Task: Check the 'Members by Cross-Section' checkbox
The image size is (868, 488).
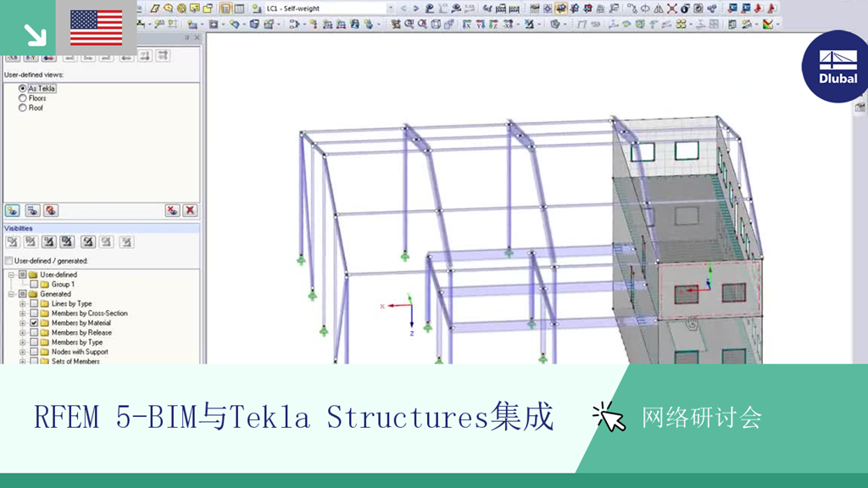Action: click(x=34, y=313)
